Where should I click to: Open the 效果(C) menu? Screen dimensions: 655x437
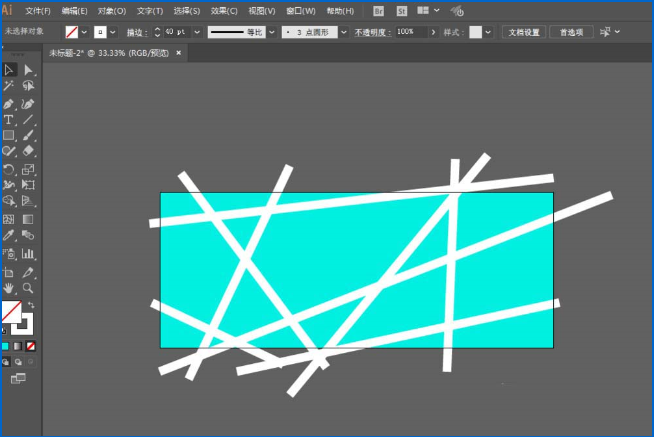222,10
